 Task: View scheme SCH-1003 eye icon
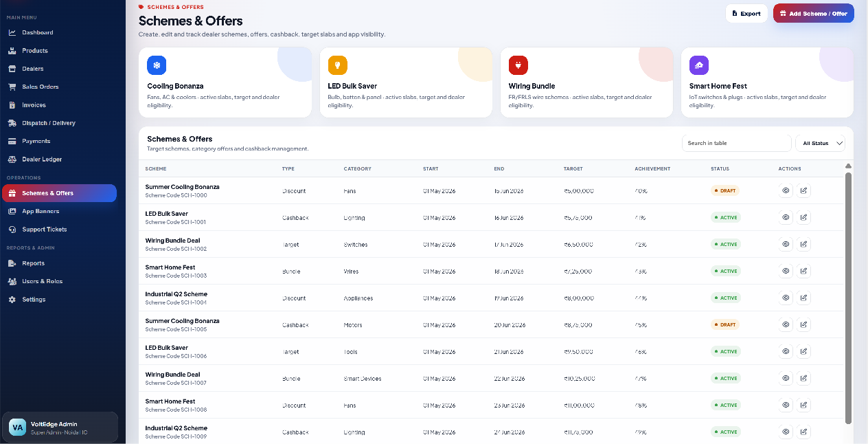(x=786, y=271)
